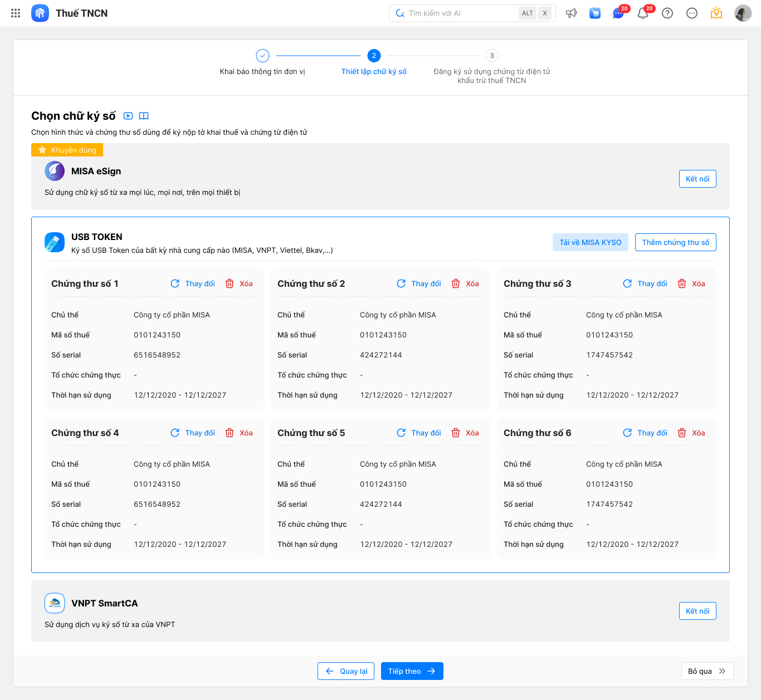Delete Chứng thư số 6
Image resolution: width=761 pixels, height=700 pixels.
[x=691, y=433]
